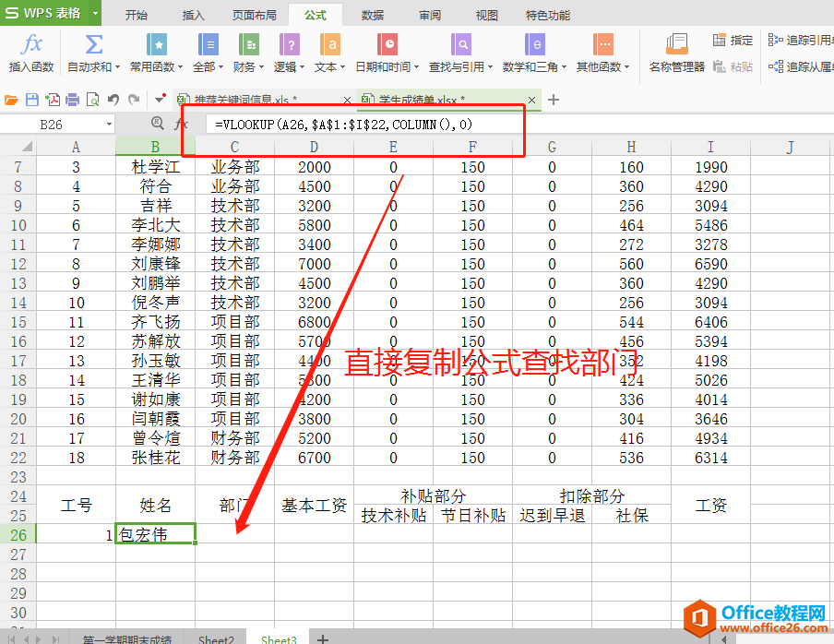The image size is (834, 644).
Task: Click the Open folder icon in quick toolbar
Action: point(11,100)
